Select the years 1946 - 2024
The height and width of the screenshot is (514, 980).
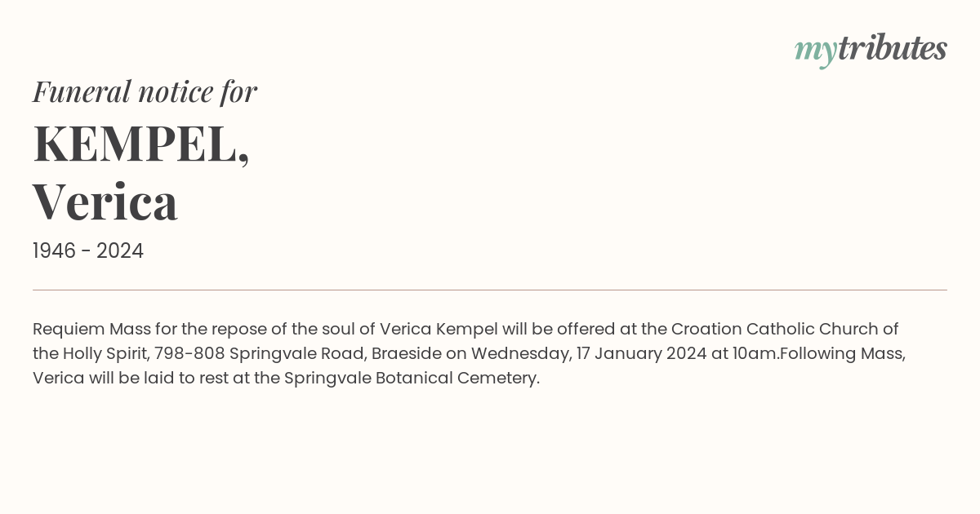(x=88, y=251)
